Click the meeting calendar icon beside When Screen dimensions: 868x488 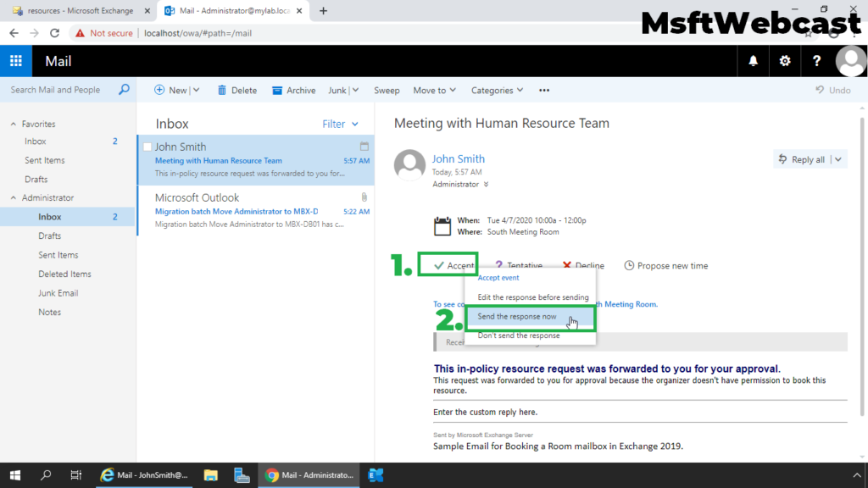tap(442, 226)
